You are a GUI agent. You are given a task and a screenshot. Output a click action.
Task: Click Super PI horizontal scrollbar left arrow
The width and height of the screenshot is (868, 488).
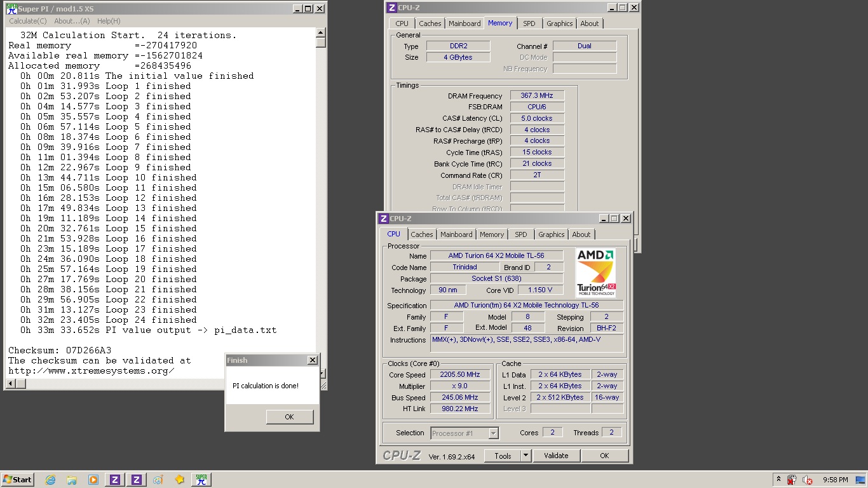(x=11, y=383)
